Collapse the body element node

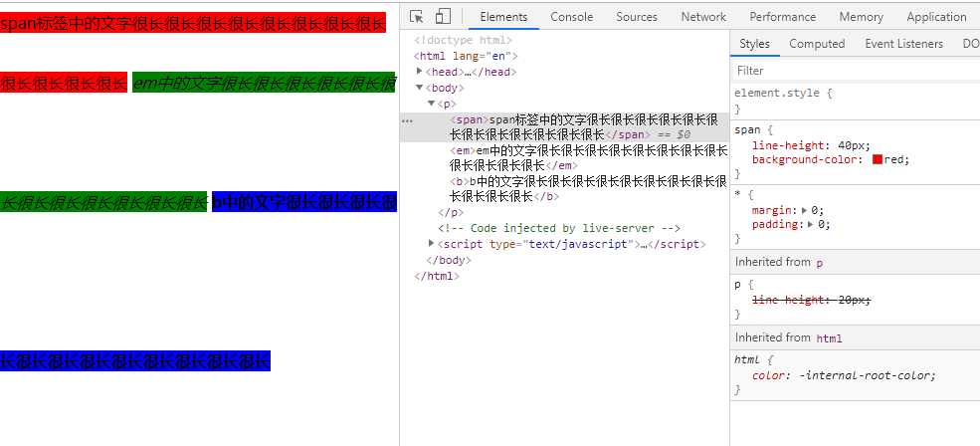pos(420,88)
